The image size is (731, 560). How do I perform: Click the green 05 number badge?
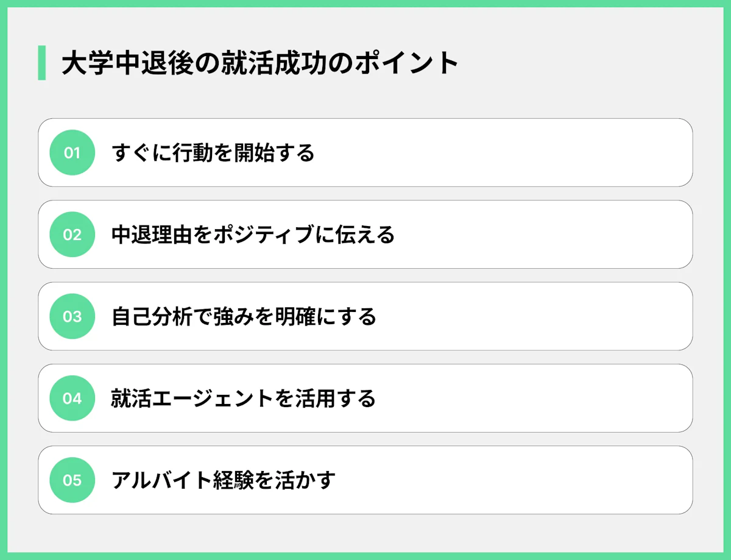[72, 480]
